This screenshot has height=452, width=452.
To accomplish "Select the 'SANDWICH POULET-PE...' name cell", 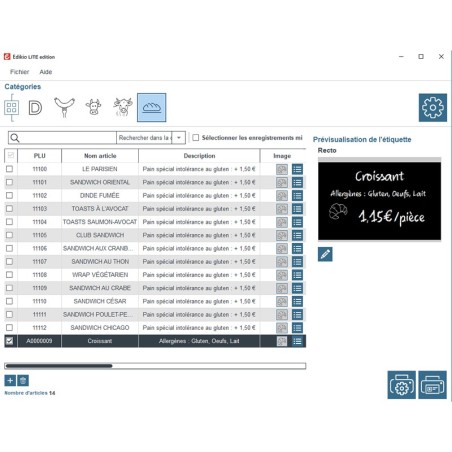I will click(x=100, y=315).
